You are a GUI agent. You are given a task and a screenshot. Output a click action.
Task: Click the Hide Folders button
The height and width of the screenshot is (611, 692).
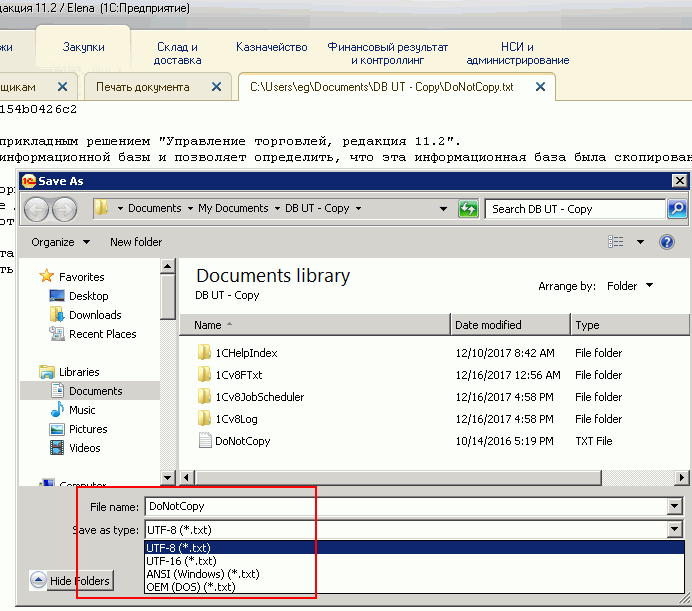[x=71, y=580]
